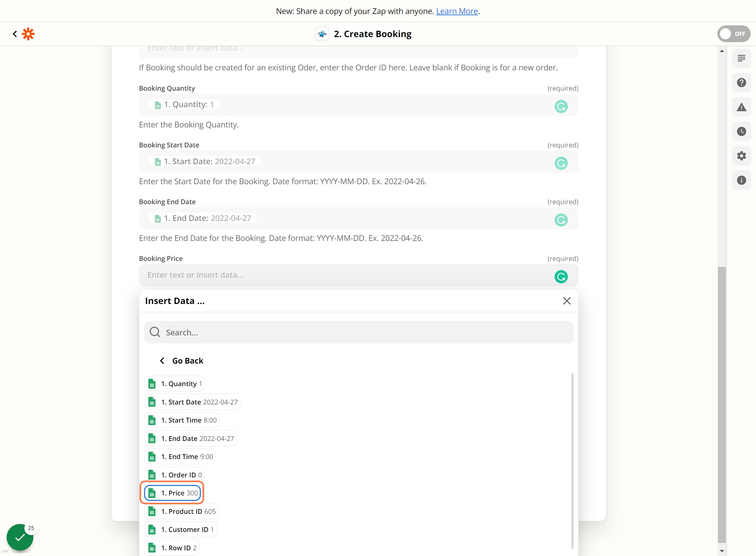The width and height of the screenshot is (756, 556).
Task: Open the outline notes sidebar icon
Action: pos(741,58)
